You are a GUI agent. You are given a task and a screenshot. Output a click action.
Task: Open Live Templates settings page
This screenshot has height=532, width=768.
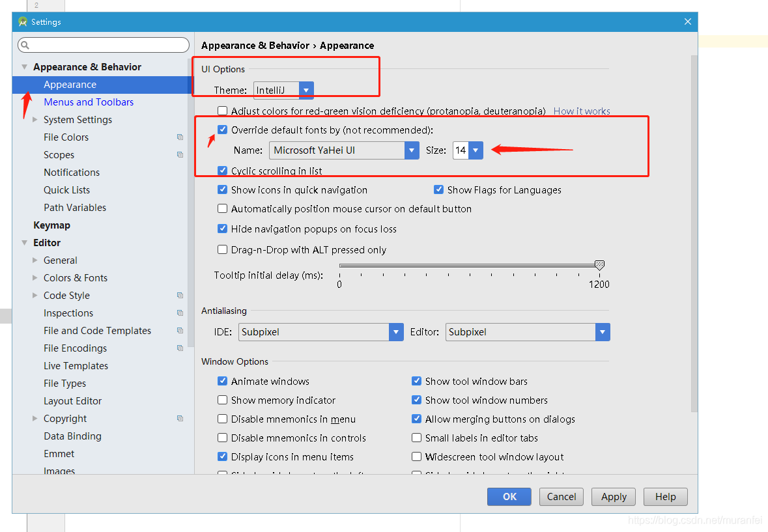pyautogui.click(x=76, y=365)
